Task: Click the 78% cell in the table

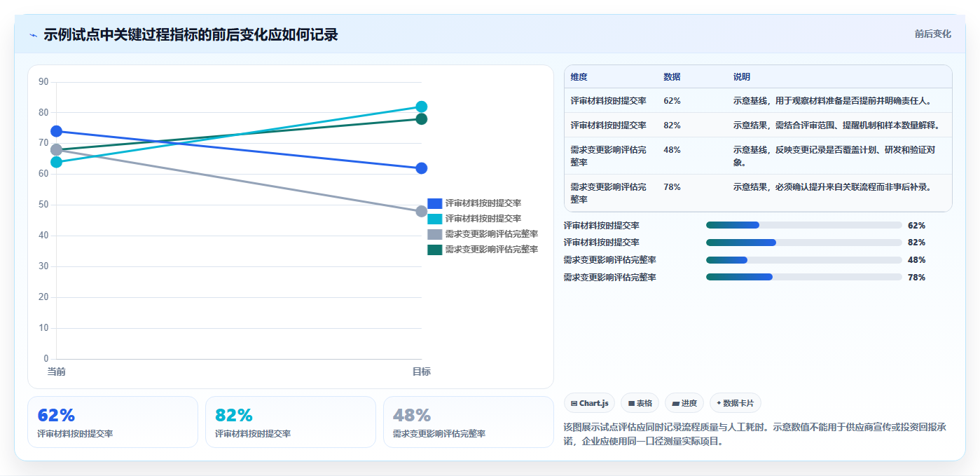Action: tap(672, 187)
